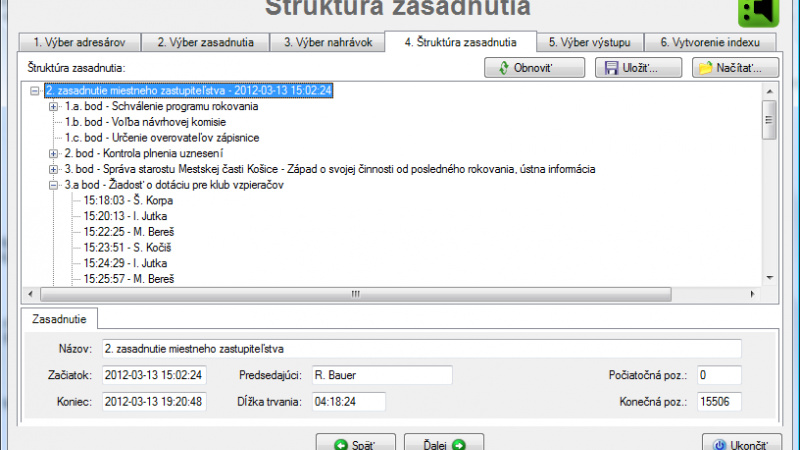Select root item 2. zasadnutie miestneho zastupiteľstva

(189, 90)
